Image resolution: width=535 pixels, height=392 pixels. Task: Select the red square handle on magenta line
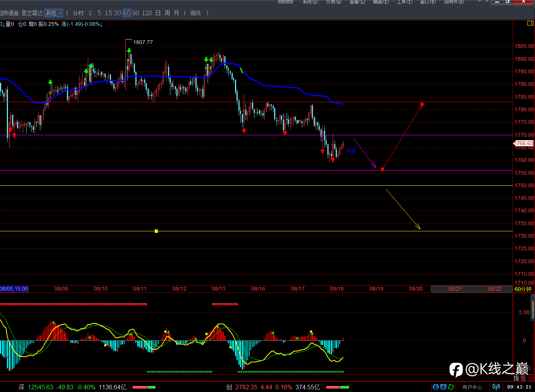click(383, 169)
